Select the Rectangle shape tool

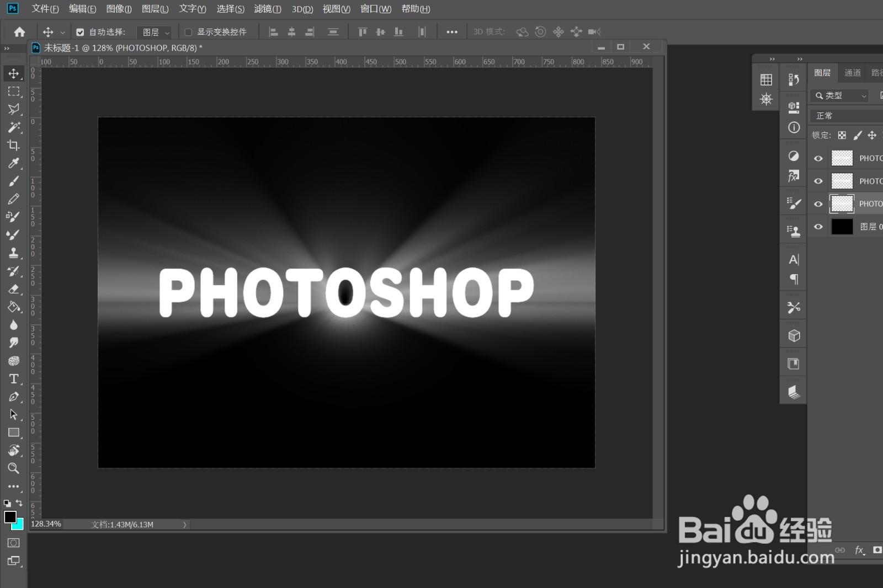coord(14,432)
